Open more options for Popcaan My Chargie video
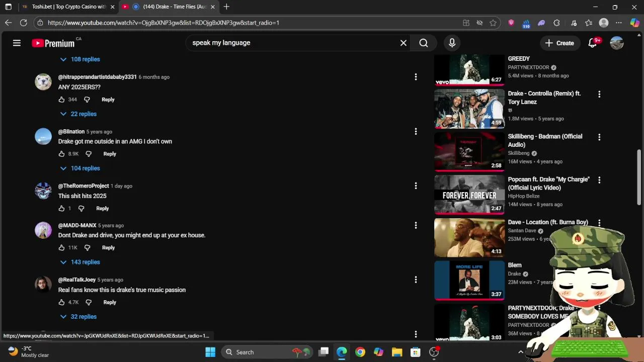The height and width of the screenshot is (362, 644). pos(599,179)
